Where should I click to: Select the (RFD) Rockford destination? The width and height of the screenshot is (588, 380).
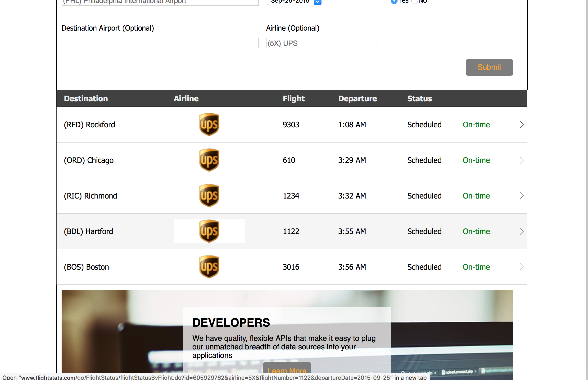[x=89, y=125]
